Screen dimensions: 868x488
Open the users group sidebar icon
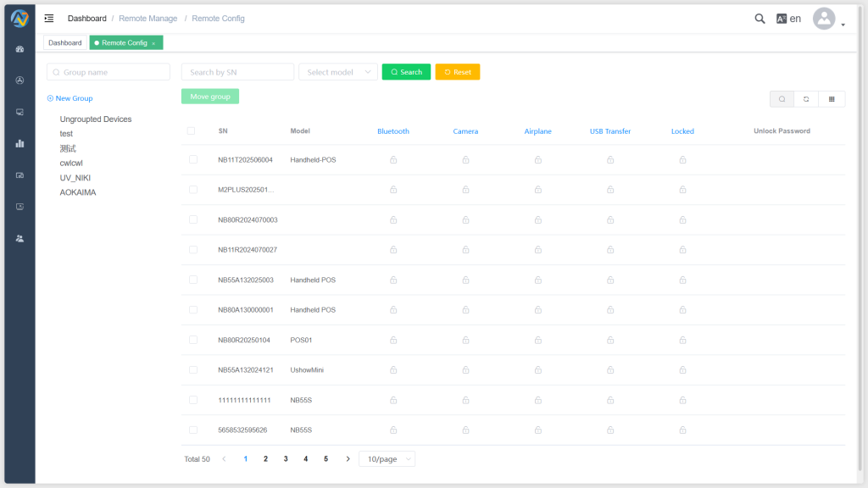(x=20, y=238)
